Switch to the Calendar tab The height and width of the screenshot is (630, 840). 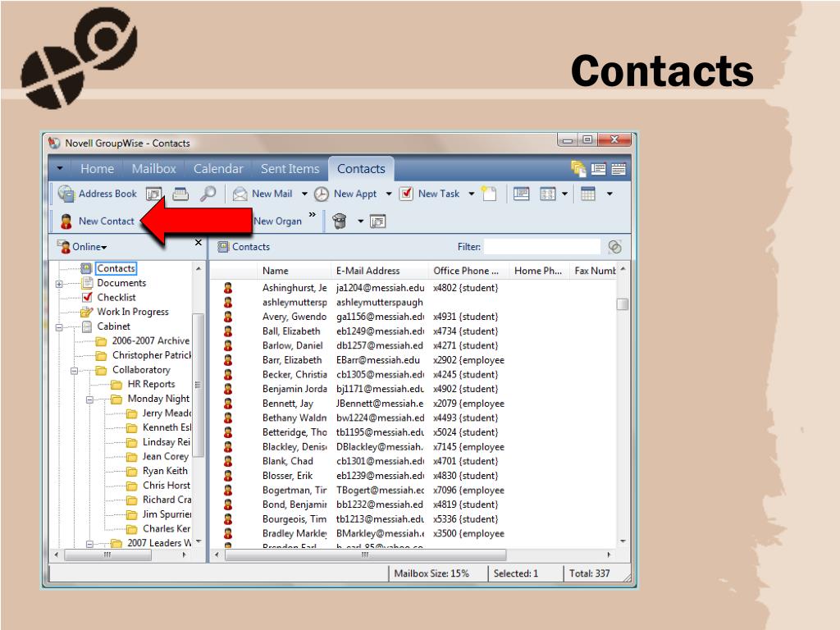point(218,169)
